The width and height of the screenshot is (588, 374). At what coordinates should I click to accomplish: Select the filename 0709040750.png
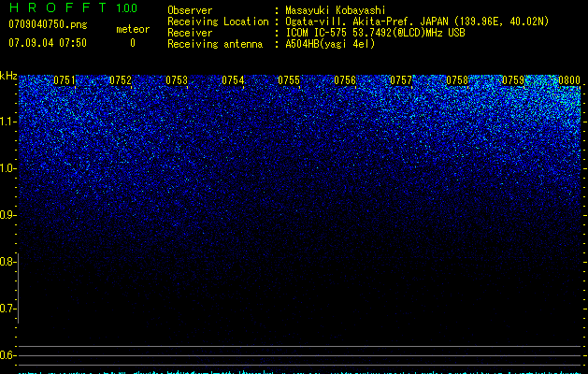48,24
